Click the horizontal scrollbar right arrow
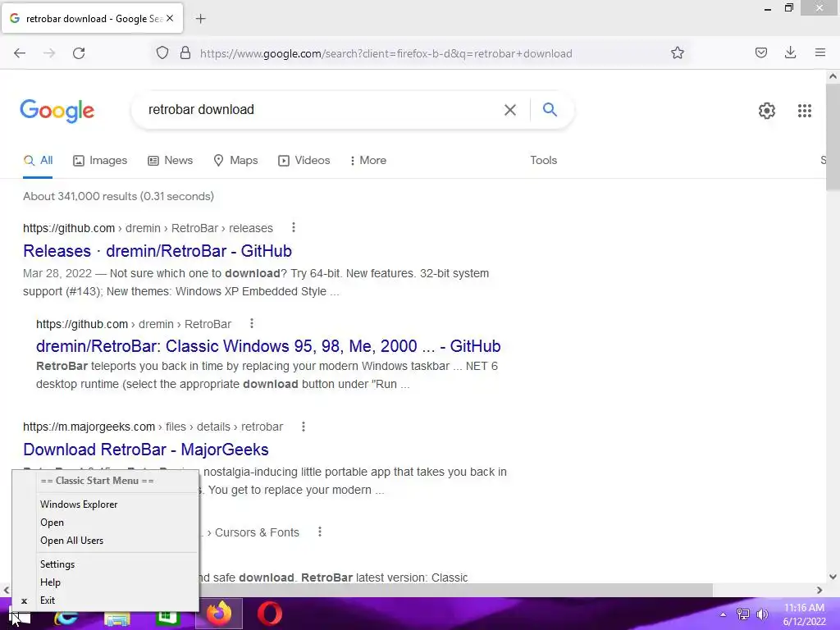Image resolution: width=840 pixels, height=630 pixels. pos(819,590)
